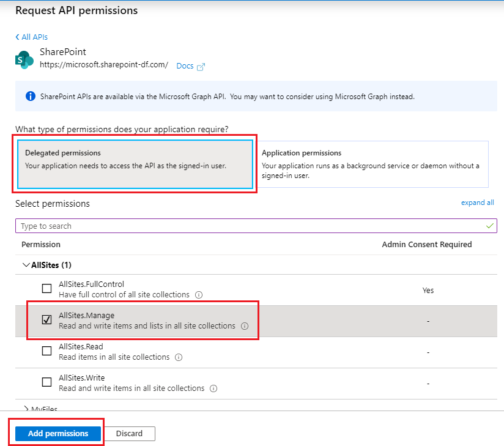Go back to All APIs
The height and width of the screenshot is (446, 504).
point(31,37)
